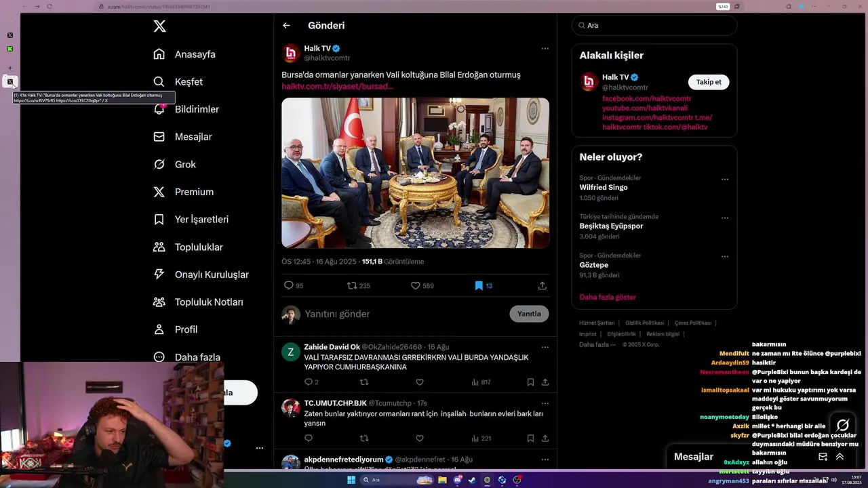Bookmark TC.UMUT.CHP.BJK's comment
Screen dimensions: 868x488
[x=530, y=439]
